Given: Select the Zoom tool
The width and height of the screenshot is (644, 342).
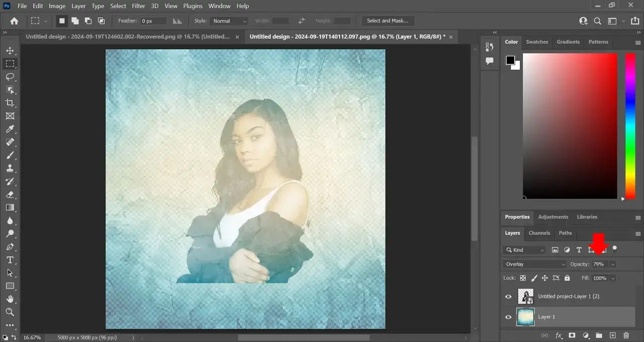Looking at the screenshot, I should click(x=10, y=312).
